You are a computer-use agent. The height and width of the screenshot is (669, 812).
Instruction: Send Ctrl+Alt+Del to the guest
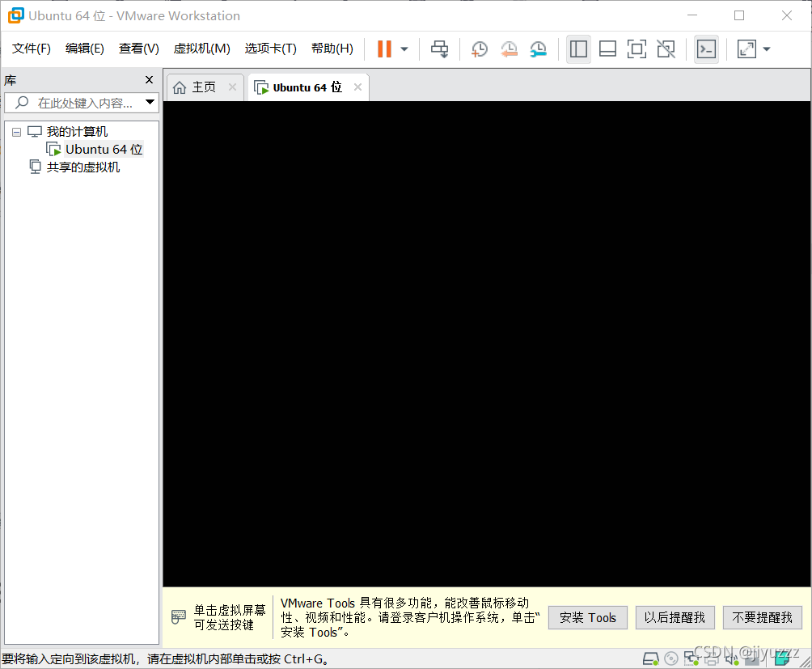pyautogui.click(x=439, y=49)
